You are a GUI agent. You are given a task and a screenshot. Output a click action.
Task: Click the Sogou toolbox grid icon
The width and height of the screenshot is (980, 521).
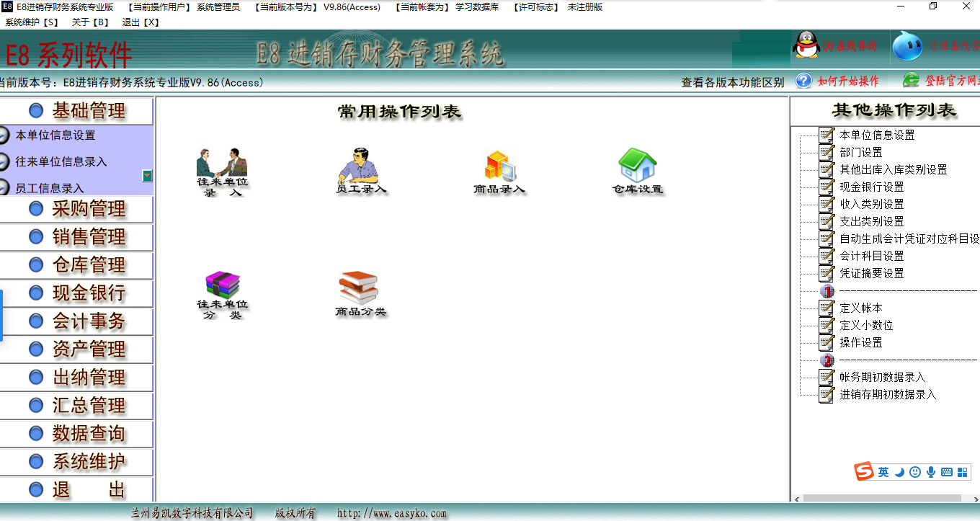point(963,472)
